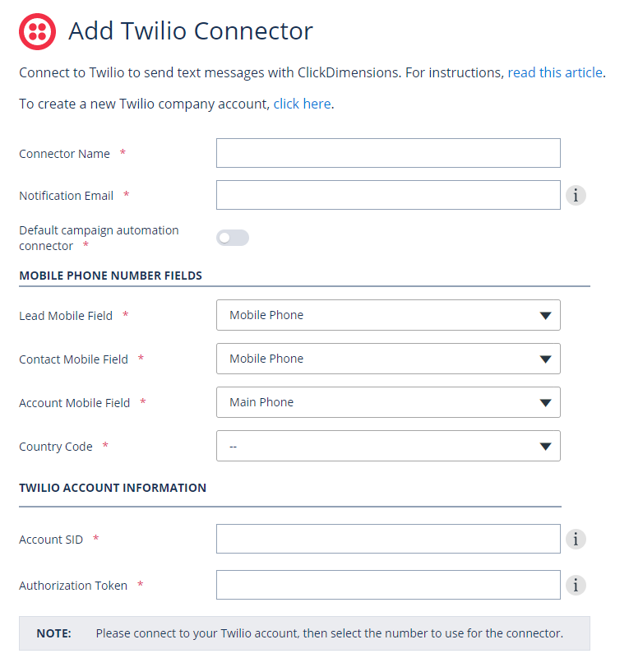Click the 'Mobile Phone' value in Lead field
Image resolution: width=629 pixels, height=672 pixels.
[266, 315]
